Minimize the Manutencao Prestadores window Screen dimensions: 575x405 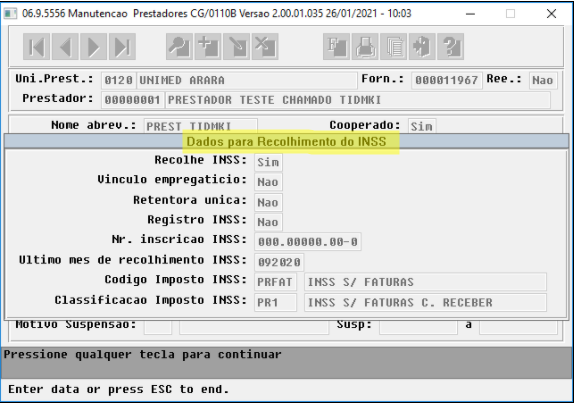click(x=470, y=14)
